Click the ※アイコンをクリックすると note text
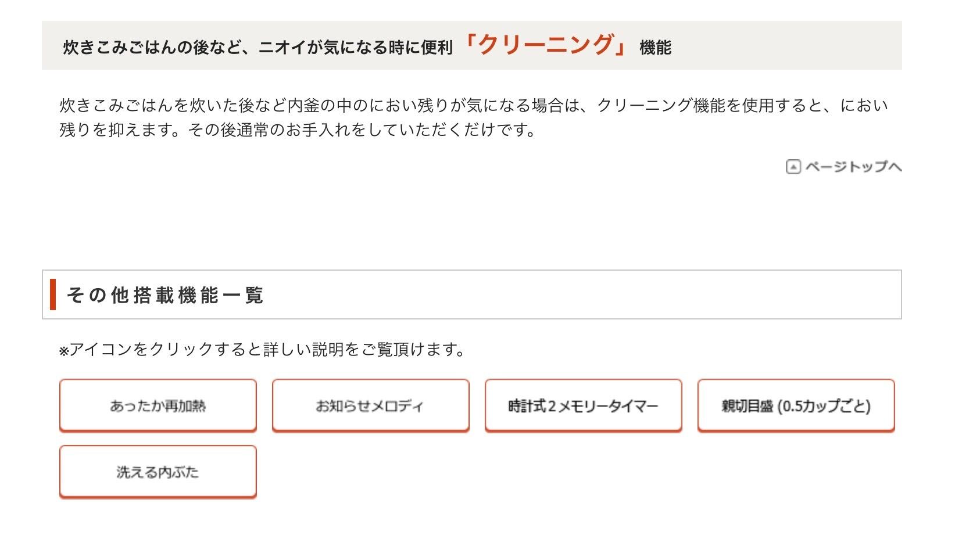Viewport: 980px width, 539px height. coord(262,350)
